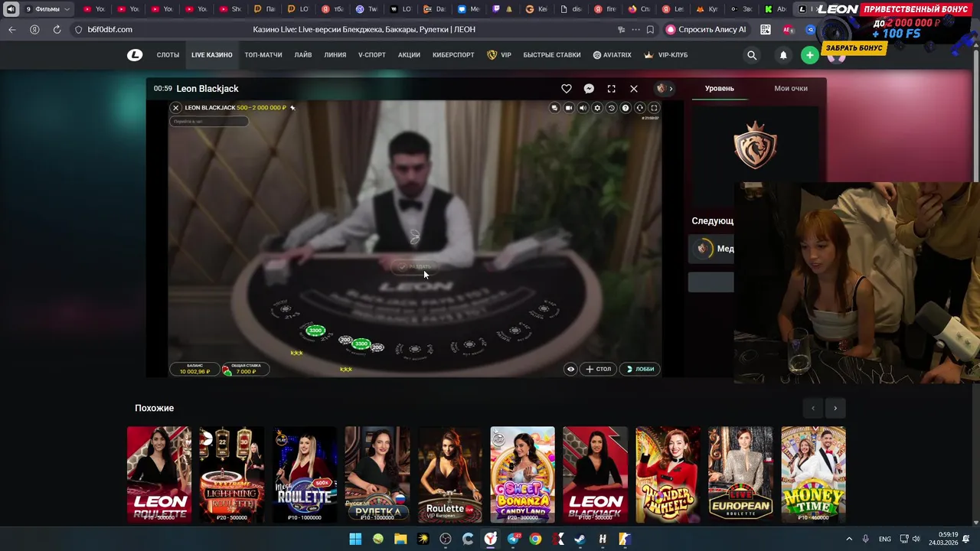Expand system tray hidden icons chevron

pyautogui.click(x=848, y=539)
